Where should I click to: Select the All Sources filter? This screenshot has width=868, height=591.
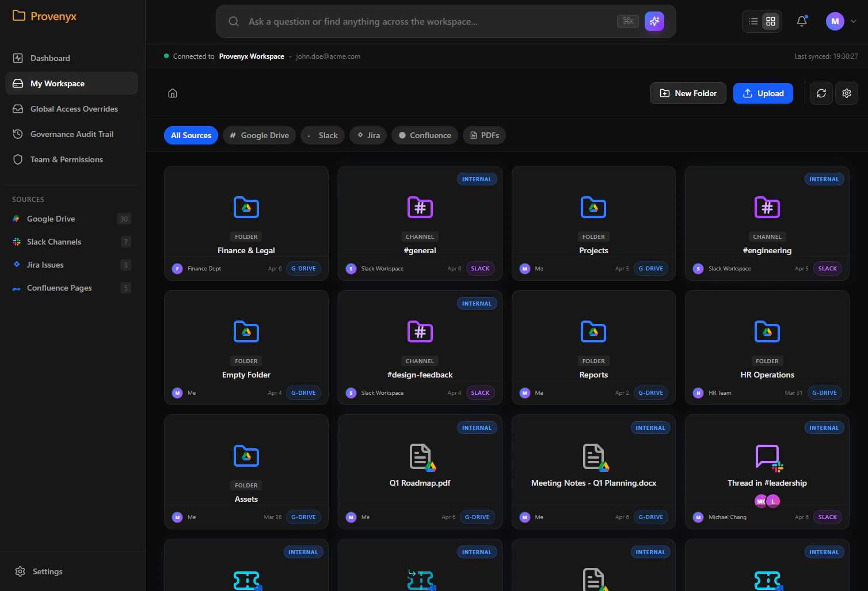coord(191,135)
